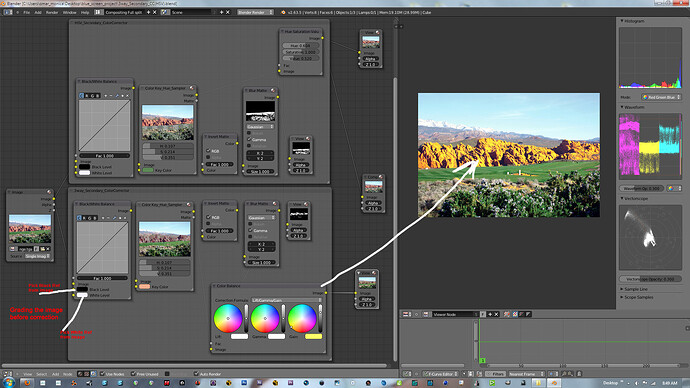The image size is (690, 388).
Task: Click the green frame 1 marker in graph editor
Action: pyautogui.click(x=483, y=360)
